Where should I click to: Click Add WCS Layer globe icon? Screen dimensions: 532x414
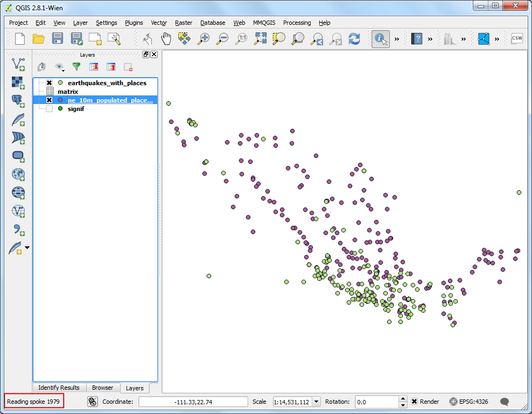(x=18, y=193)
